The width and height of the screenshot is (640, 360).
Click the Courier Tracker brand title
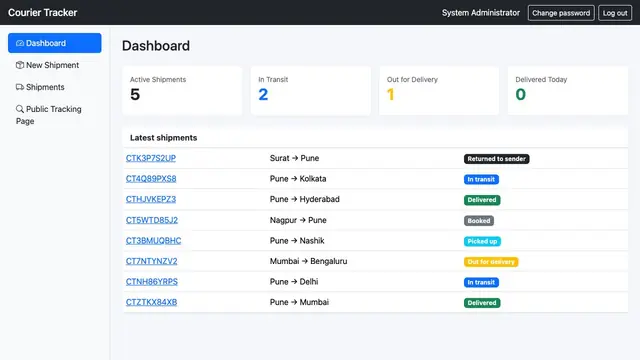[42, 13]
